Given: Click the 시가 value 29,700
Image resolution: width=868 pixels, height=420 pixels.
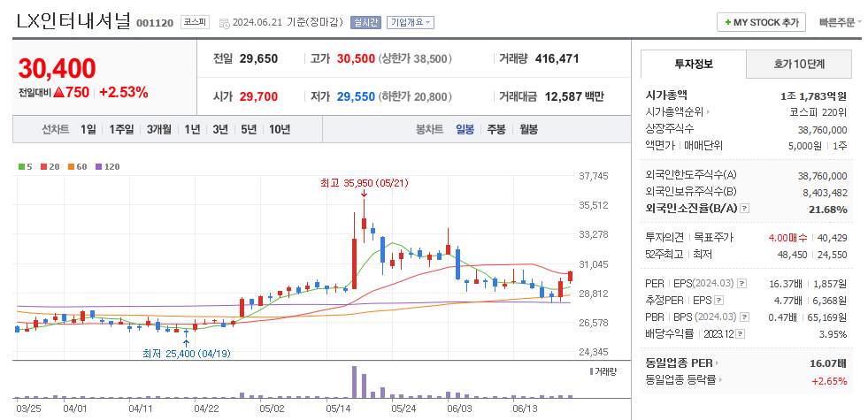Looking at the screenshot, I should (258, 97).
